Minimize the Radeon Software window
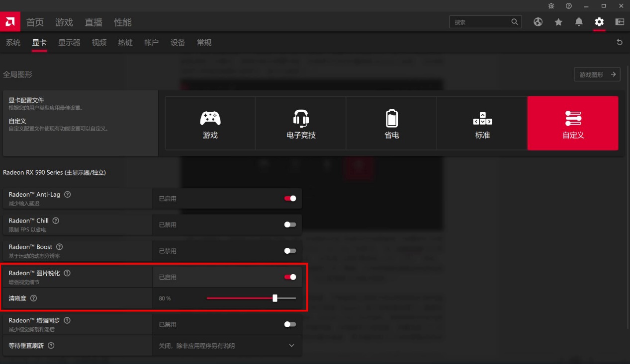The height and width of the screenshot is (364, 630). [586, 6]
